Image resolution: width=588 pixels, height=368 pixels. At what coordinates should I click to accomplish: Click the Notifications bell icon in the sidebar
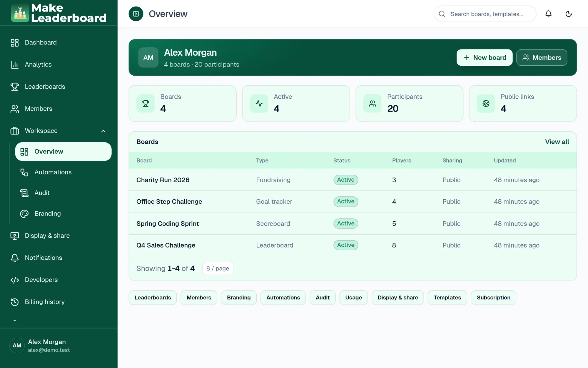tap(15, 258)
